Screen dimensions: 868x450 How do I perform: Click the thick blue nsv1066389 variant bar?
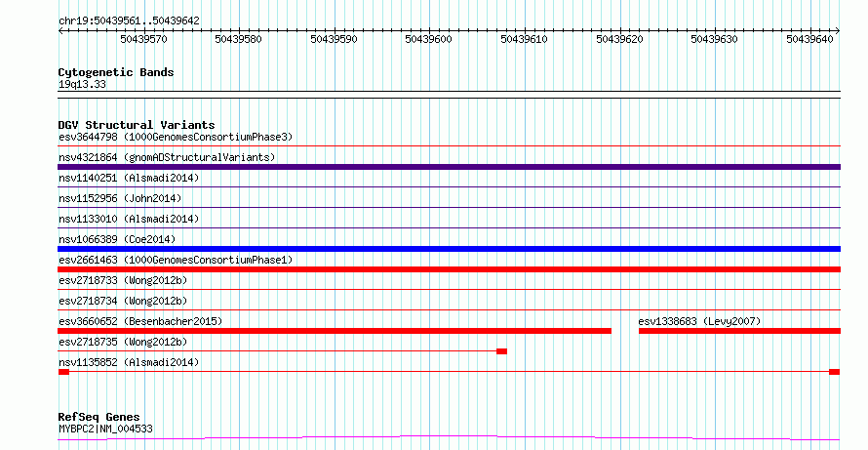pos(449,249)
